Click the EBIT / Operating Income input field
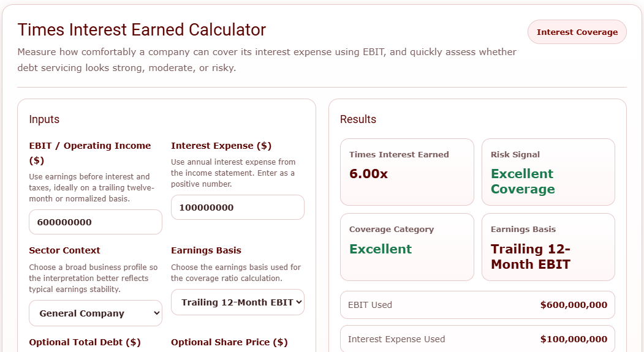 [x=95, y=222]
